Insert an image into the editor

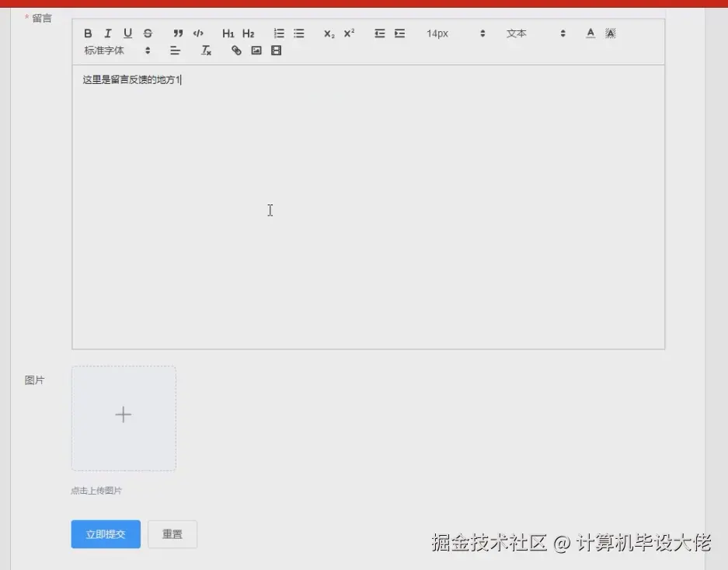[x=256, y=51]
